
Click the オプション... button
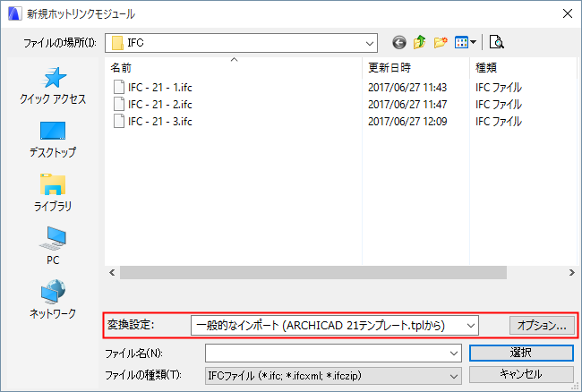coord(542,326)
